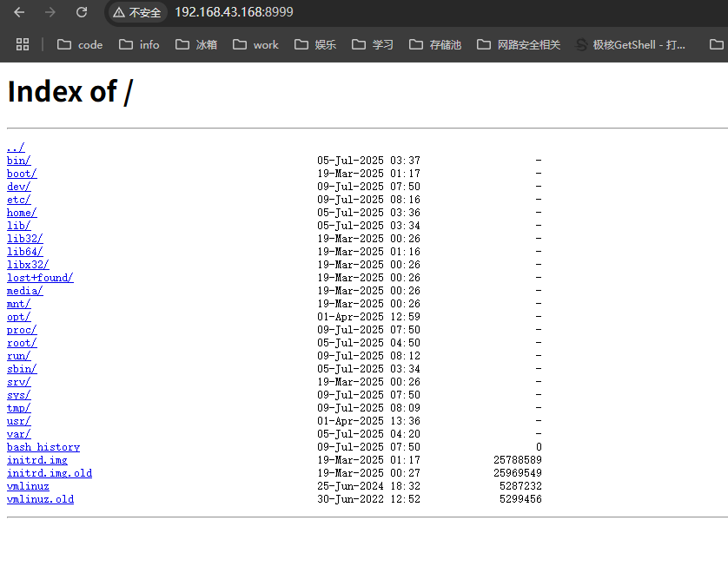Image resolution: width=728 pixels, height=586 pixels.
Task: Open the 极核GetShell bookmark
Action: (630, 44)
